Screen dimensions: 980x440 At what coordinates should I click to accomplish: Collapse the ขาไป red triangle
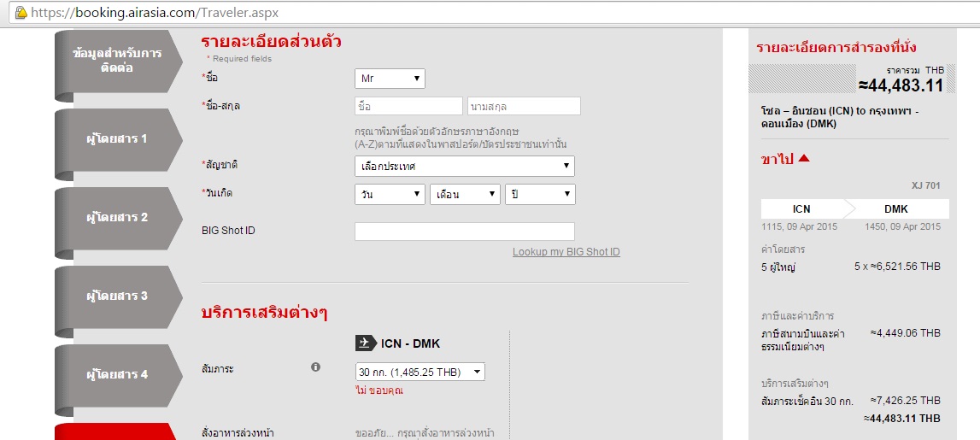(x=804, y=159)
